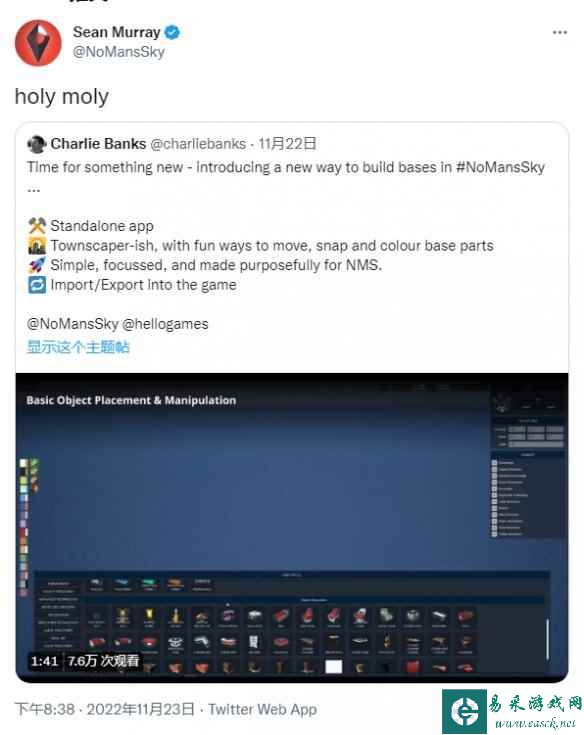The width and height of the screenshot is (584, 735).
Task: Open the tweet's more options menu
Action: pos(560,32)
